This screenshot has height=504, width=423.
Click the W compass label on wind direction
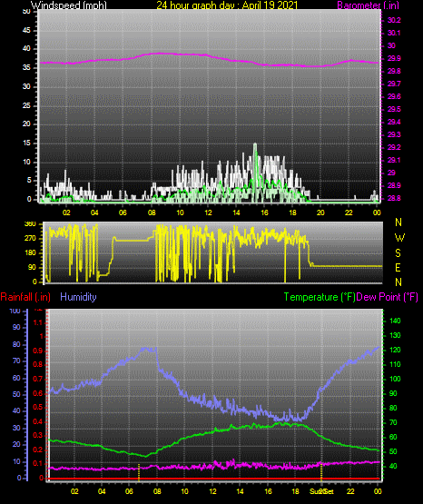(x=399, y=238)
